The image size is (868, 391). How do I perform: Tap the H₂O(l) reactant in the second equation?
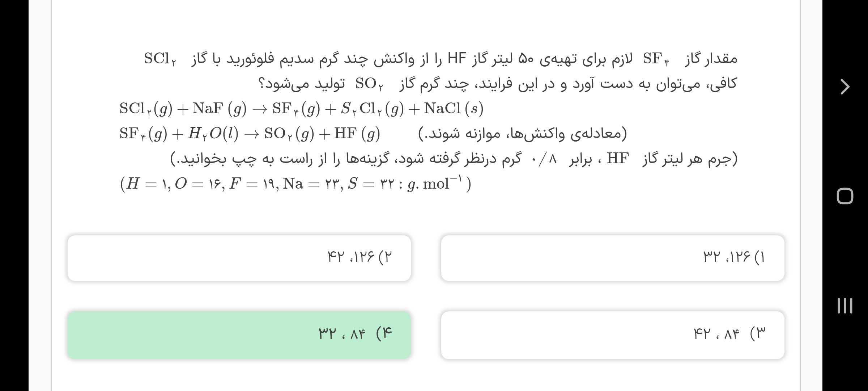tap(213, 134)
